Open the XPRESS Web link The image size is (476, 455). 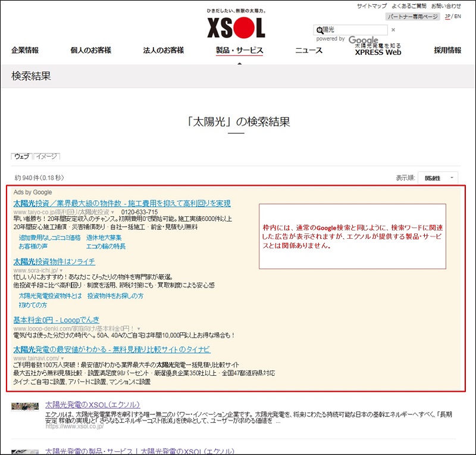click(378, 49)
